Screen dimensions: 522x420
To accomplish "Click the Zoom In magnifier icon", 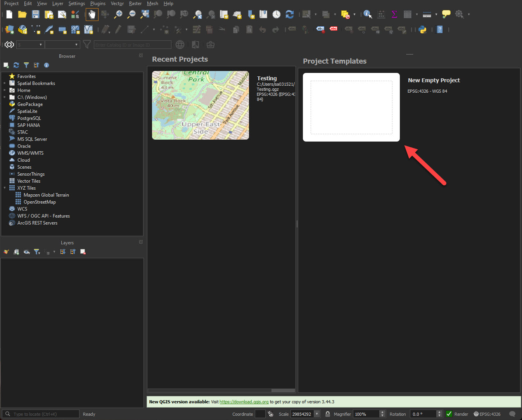I will [x=118, y=15].
